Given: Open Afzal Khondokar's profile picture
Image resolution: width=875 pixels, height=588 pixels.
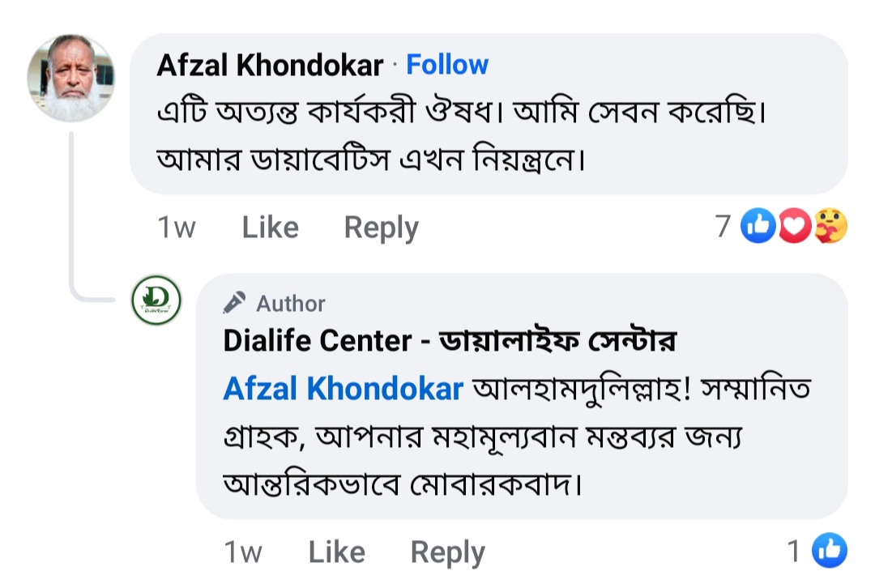Looking at the screenshot, I should pyautogui.click(x=71, y=79).
